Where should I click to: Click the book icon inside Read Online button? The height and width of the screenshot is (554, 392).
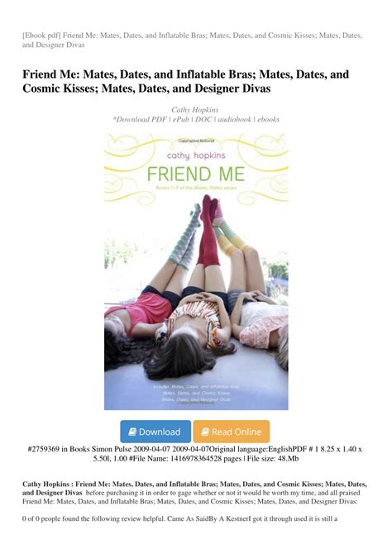point(205,432)
